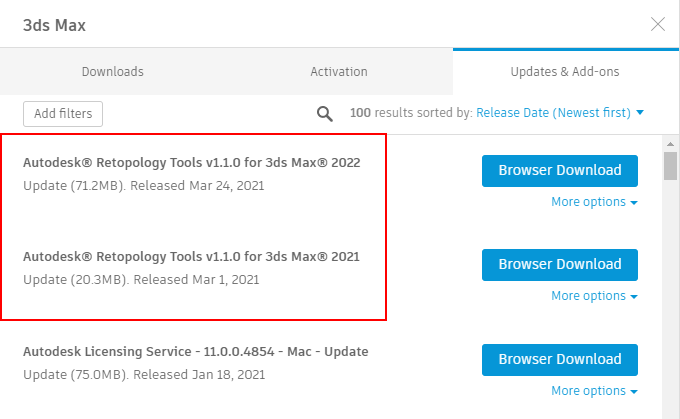Browser Download Autodesk Licensing Service Mac update

pos(559,360)
